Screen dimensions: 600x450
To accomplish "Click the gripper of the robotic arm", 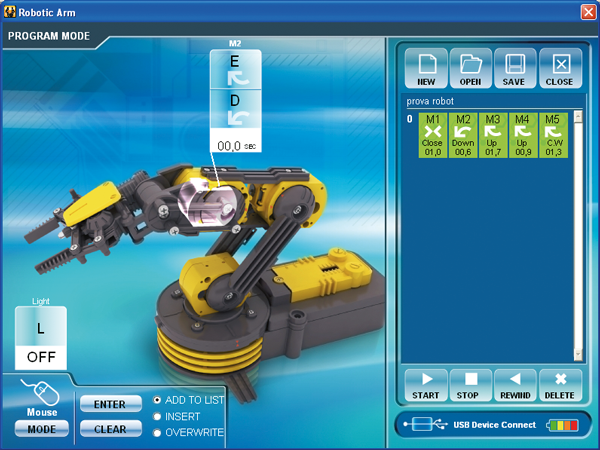I will (x=73, y=230).
